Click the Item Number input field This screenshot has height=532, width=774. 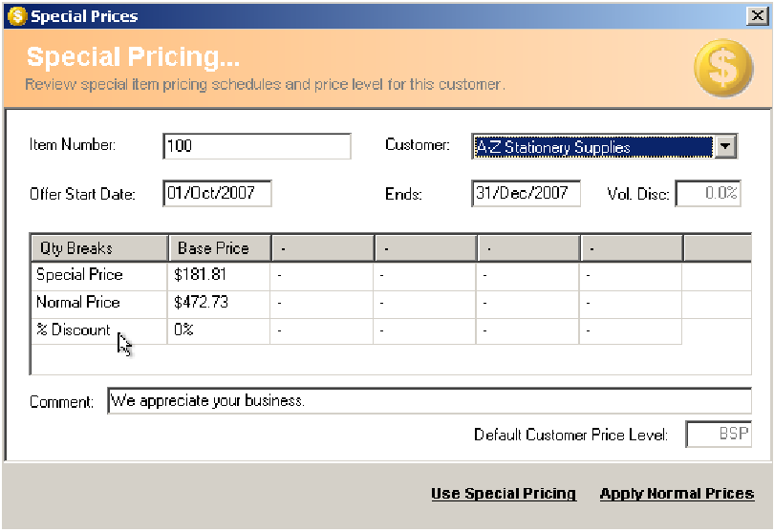tap(257, 146)
